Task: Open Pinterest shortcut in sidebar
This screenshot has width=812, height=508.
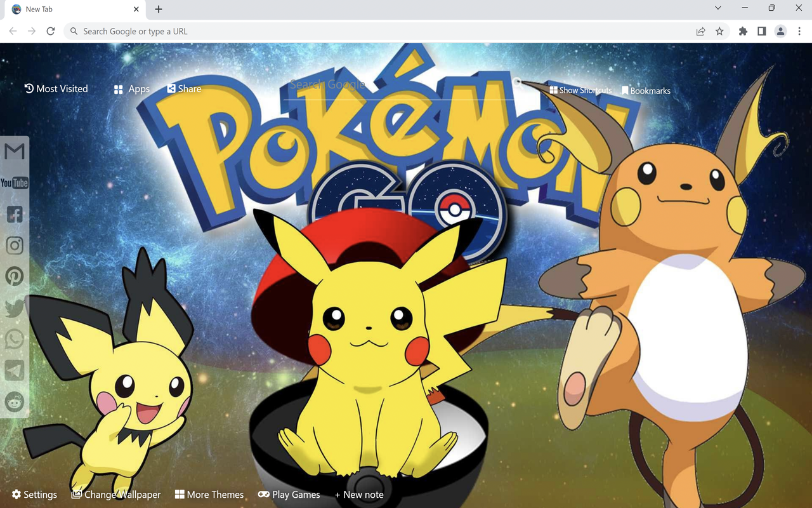Action: [15, 276]
